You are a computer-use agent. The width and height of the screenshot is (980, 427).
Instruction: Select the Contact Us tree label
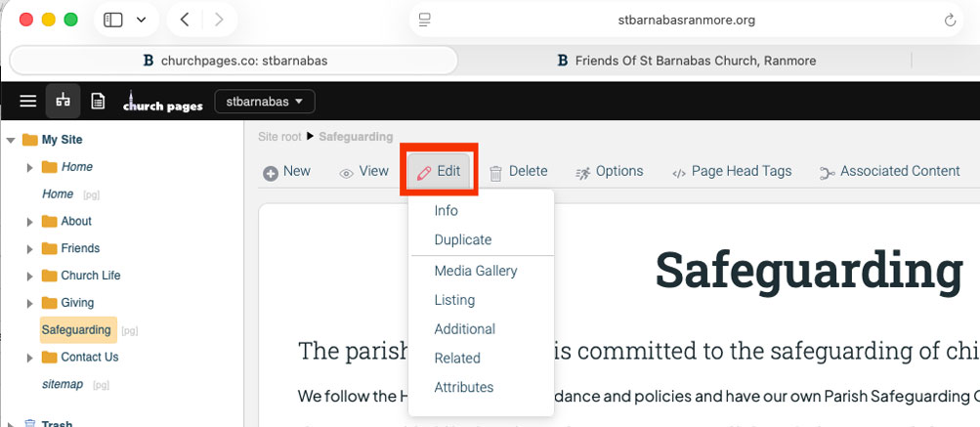(x=89, y=357)
